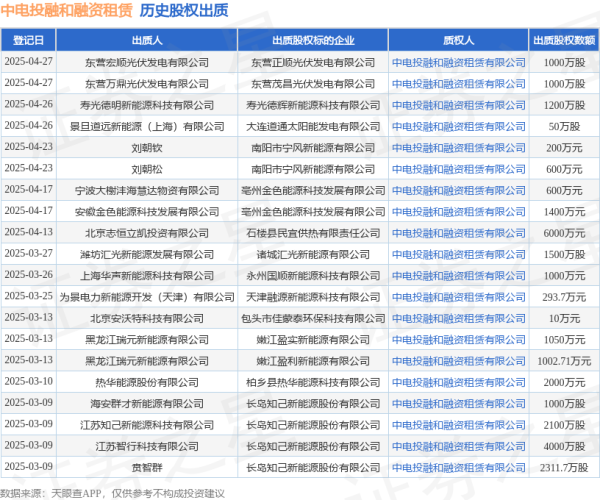The width and height of the screenshot is (600, 500).
Task: Select pledgor 景旦道远新能源（上海）有限公司
Action: click(x=149, y=125)
